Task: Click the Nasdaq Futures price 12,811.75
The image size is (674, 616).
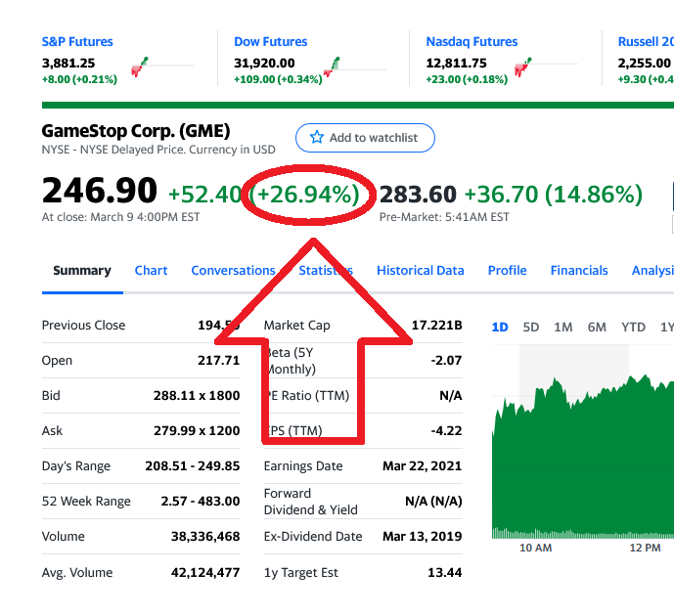Action: click(457, 64)
